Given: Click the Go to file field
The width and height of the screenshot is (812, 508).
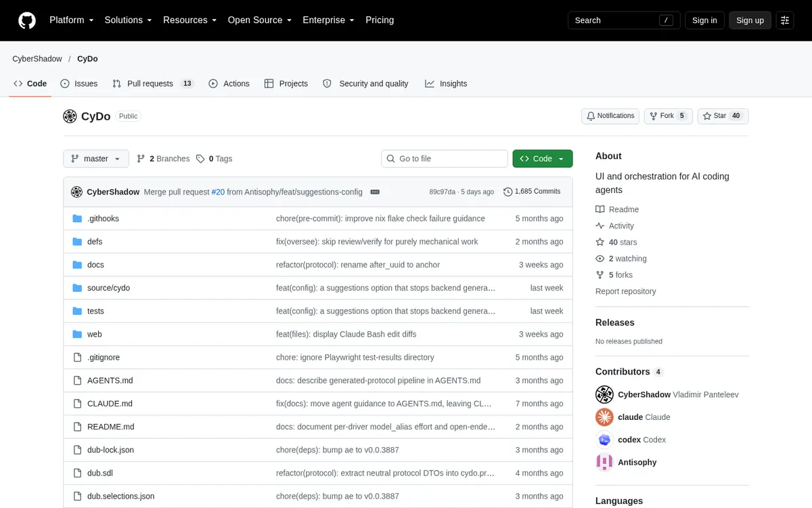Looking at the screenshot, I should click(x=445, y=158).
